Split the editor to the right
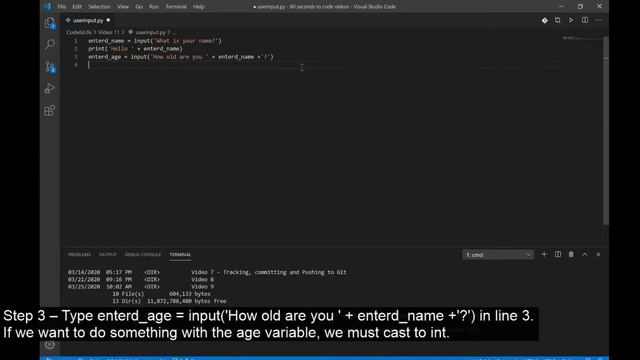 coord(585,20)
